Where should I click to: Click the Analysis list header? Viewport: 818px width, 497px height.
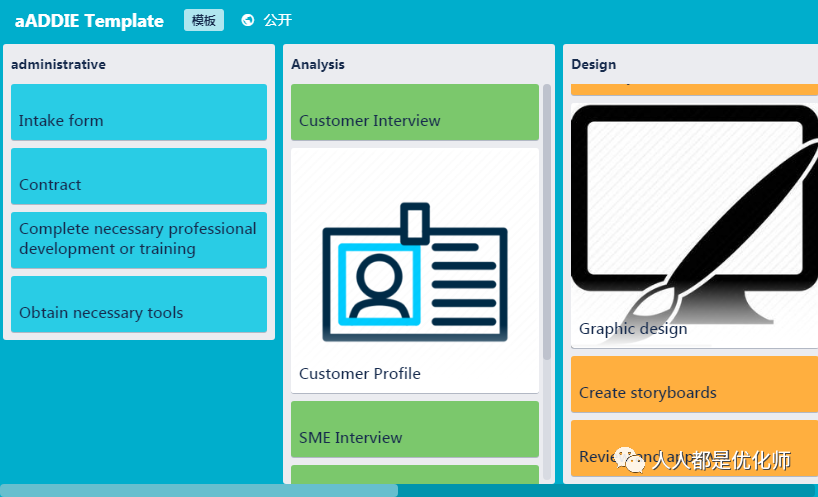(318, 64)
